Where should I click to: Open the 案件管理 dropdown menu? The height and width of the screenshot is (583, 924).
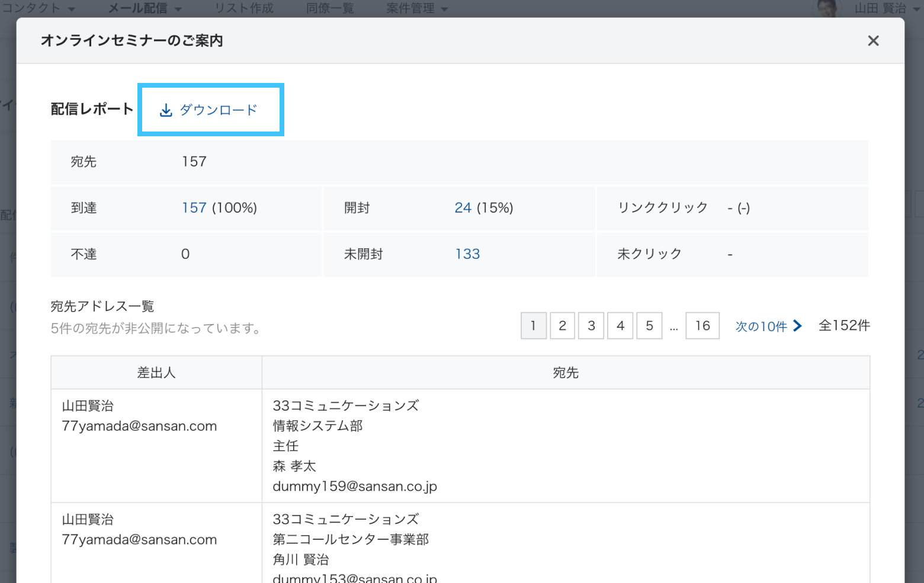(x=417, y=8)
